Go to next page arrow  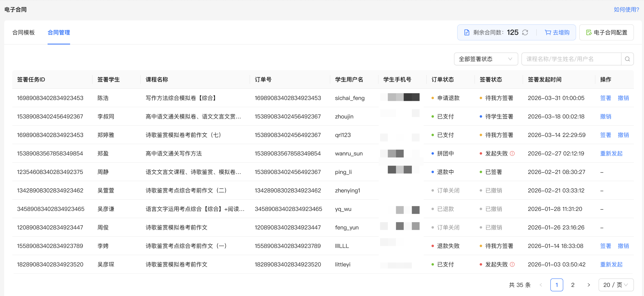pyautogui.click(x=589, y=285)
